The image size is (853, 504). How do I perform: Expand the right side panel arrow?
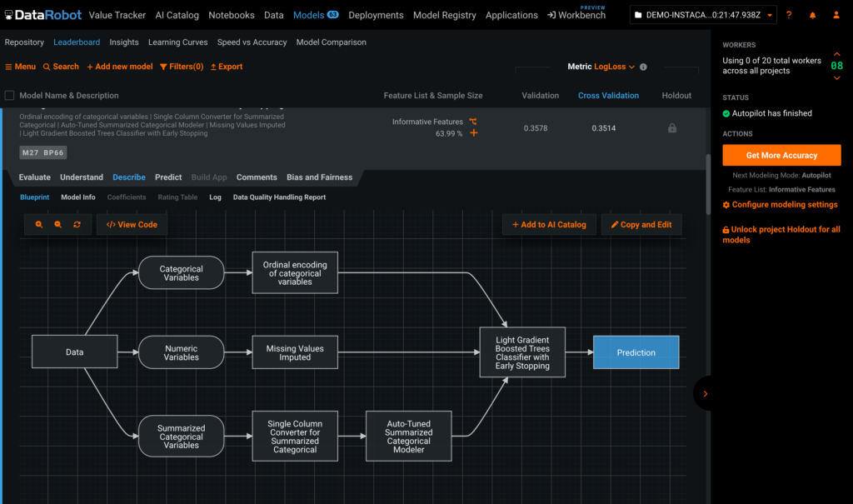[x=705, y=393]
